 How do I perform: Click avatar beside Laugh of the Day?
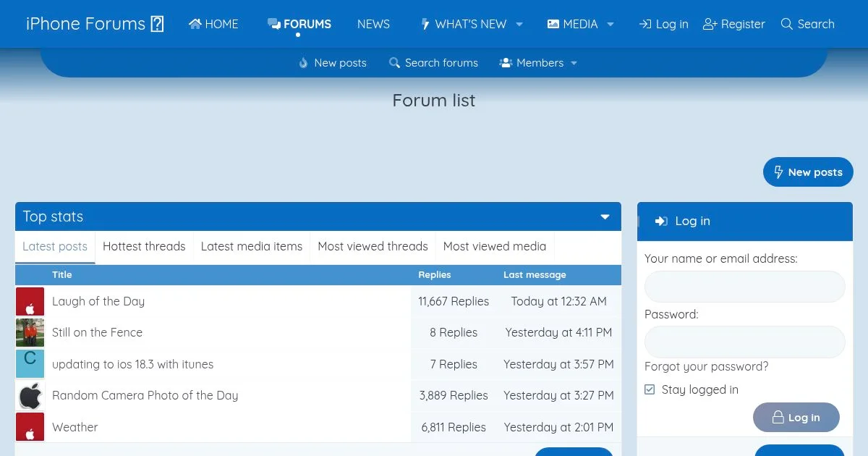point(30,301)
